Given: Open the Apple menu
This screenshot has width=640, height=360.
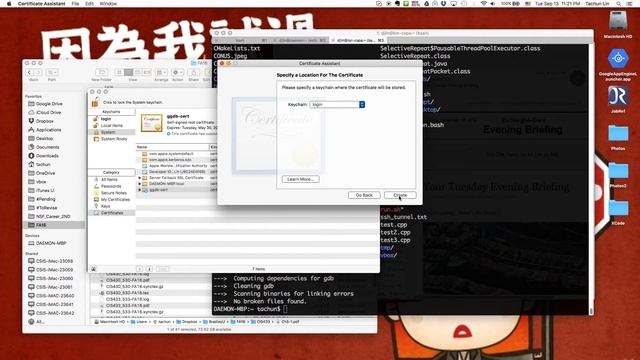Looking at the screenshot, I should [x=9, y=3].
